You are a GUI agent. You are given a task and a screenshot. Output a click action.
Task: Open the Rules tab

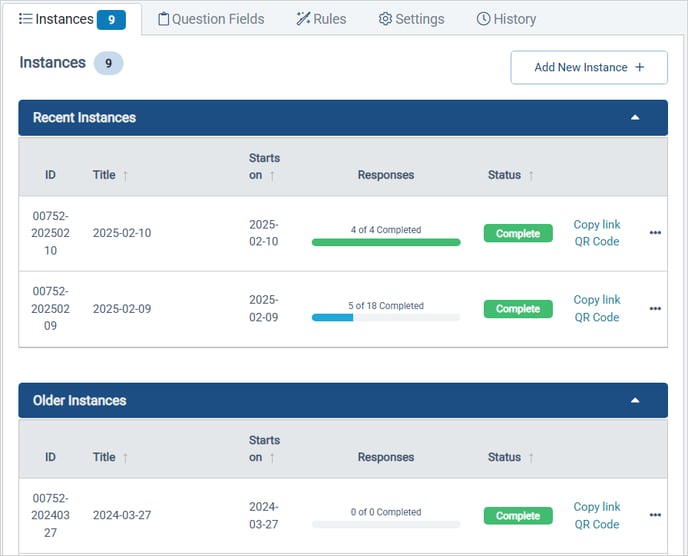click(x=321, y=19)
